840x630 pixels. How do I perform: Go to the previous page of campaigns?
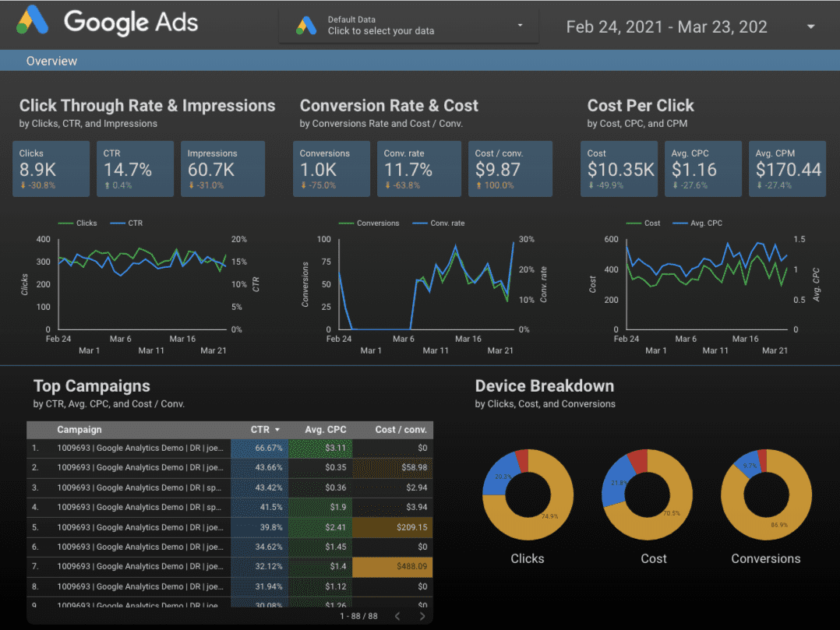click(x=397, y=616)
